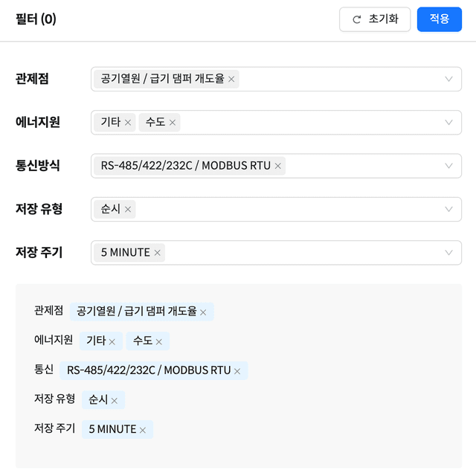Expand the 관제점 dropdown arrow
Image resolution: width=476 pixels, height=476 pixels.
(x=448, y=80)
